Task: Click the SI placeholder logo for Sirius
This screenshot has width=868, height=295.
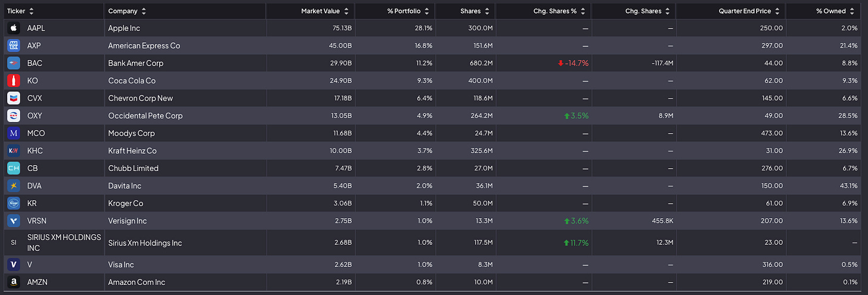Action: pos(14,243)
